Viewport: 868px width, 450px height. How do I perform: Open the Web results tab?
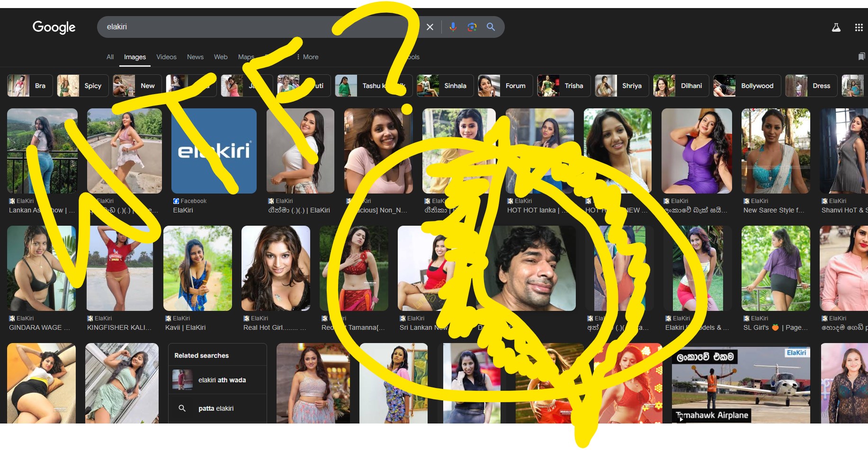pyautogui.click(x=221, y=57)
